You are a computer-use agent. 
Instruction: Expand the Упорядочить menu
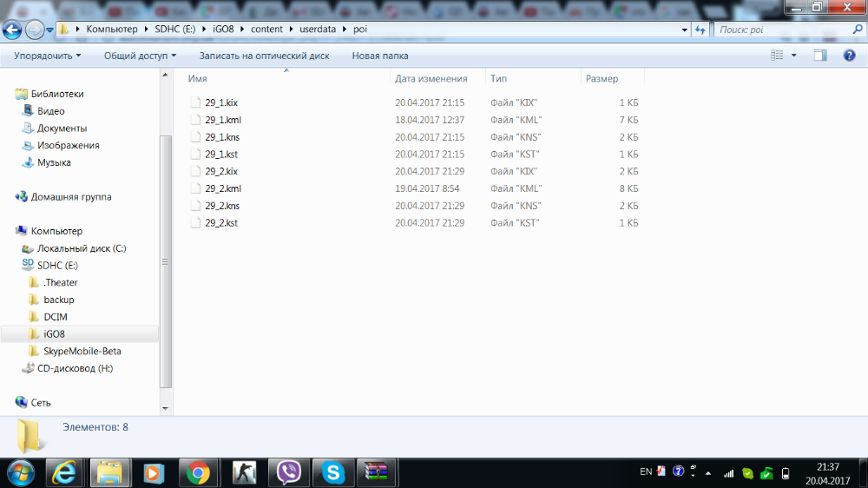point(47,56)
